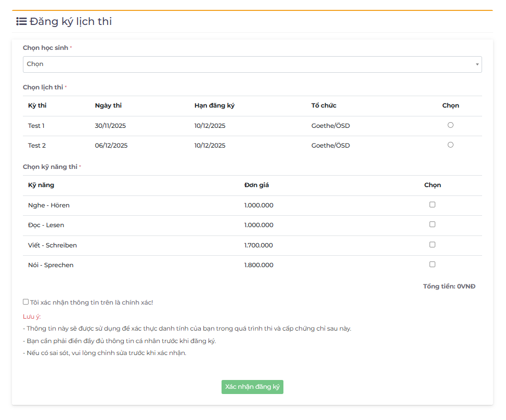506x420 pixels.
Task: Open the Chọn học sinh dropdown
Action: click(x=252, y=64)
